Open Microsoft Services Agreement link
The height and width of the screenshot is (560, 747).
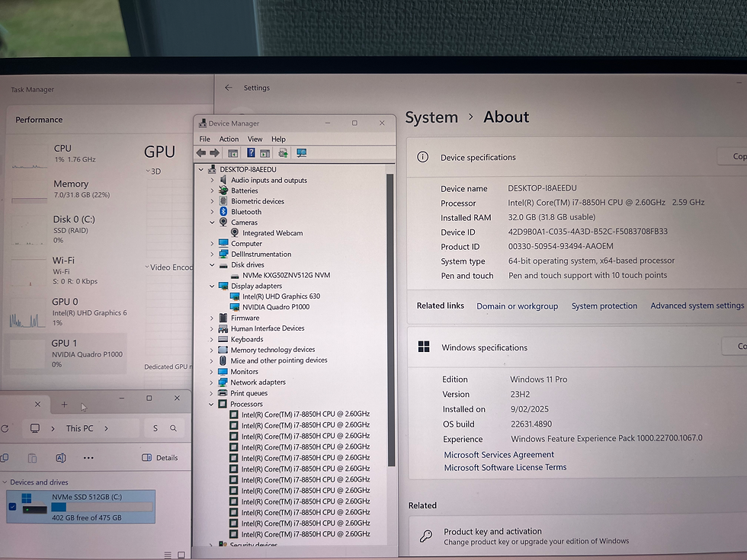coord(499,455)
